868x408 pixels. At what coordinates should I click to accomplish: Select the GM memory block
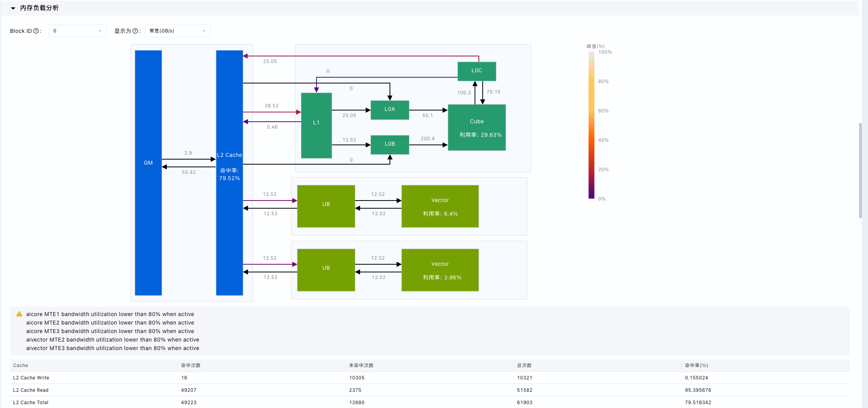tap(148, 173)
